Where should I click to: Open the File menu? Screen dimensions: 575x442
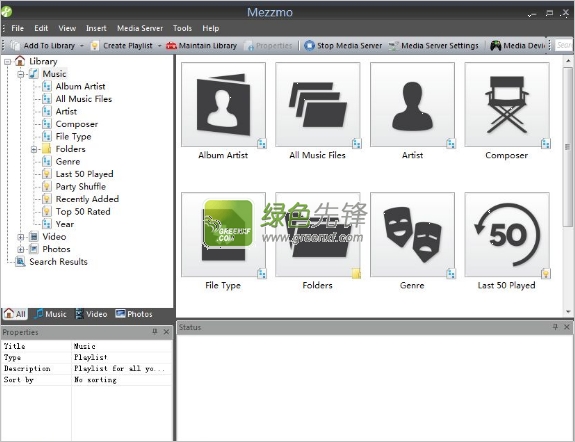click(x=17, y=28)
